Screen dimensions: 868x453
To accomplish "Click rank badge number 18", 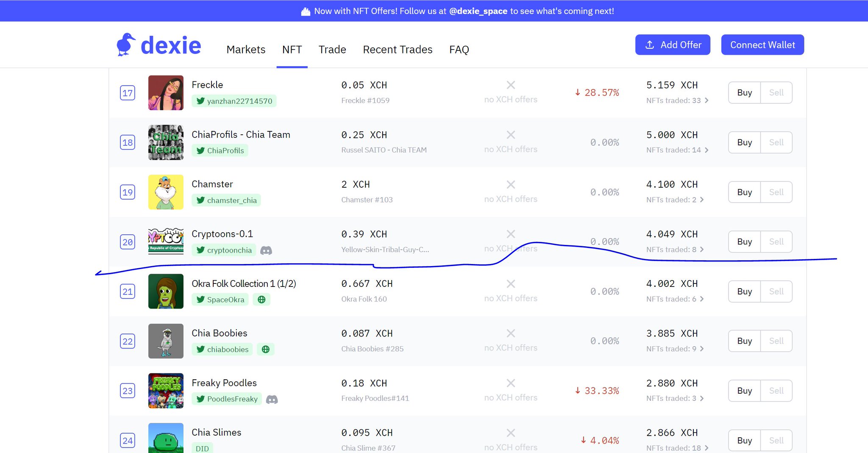I will click(128, 142).
